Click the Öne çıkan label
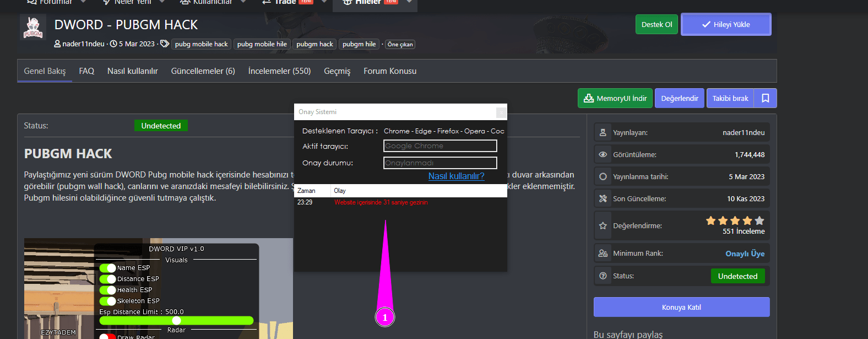 [400, 45]
